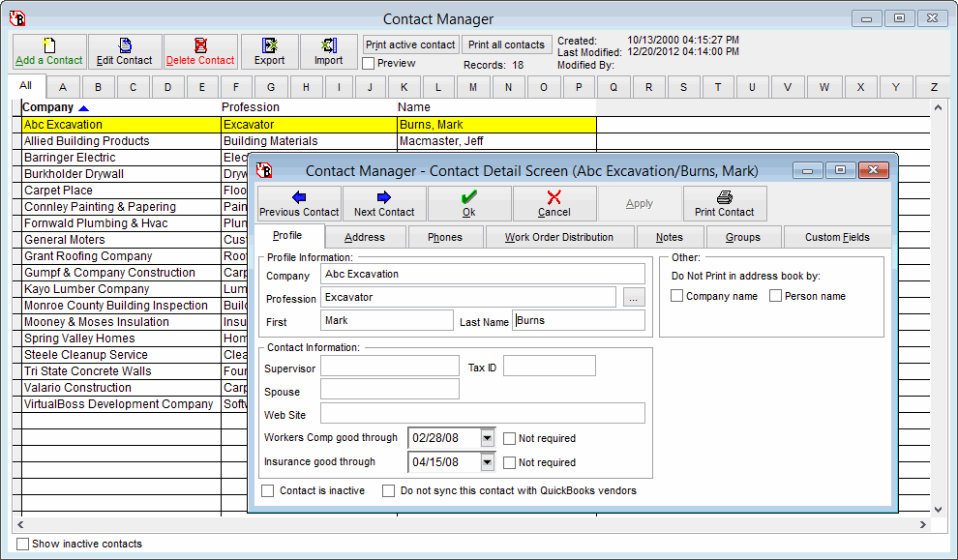
Task: Check Do Not Print by Person name
Action: [x=776, y=296]
